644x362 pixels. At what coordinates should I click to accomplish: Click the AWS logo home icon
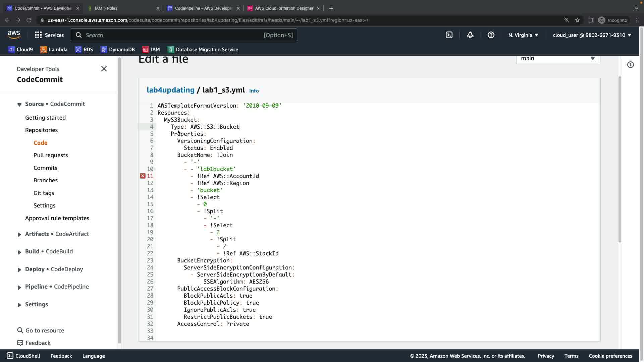pyautogui.click(x=14, y=35)
